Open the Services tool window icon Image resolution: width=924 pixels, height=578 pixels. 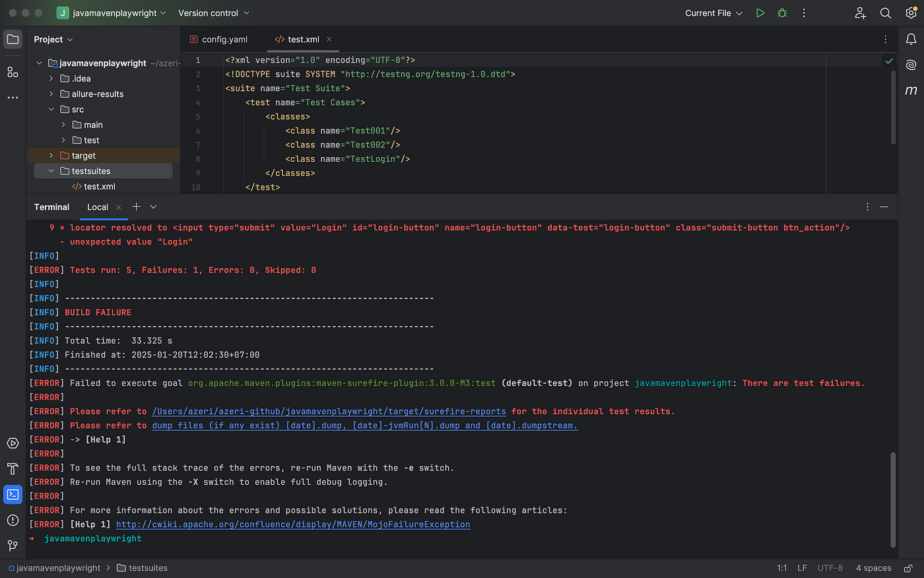13,443
